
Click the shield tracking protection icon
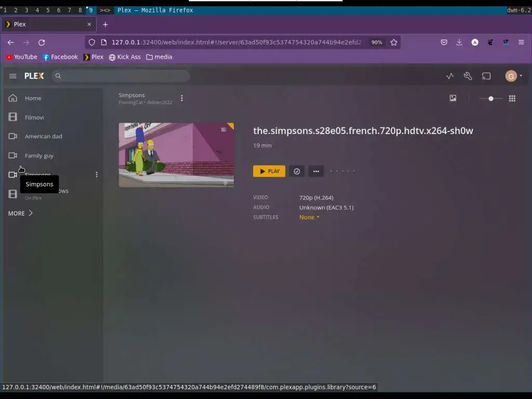[x=91, y=43]
